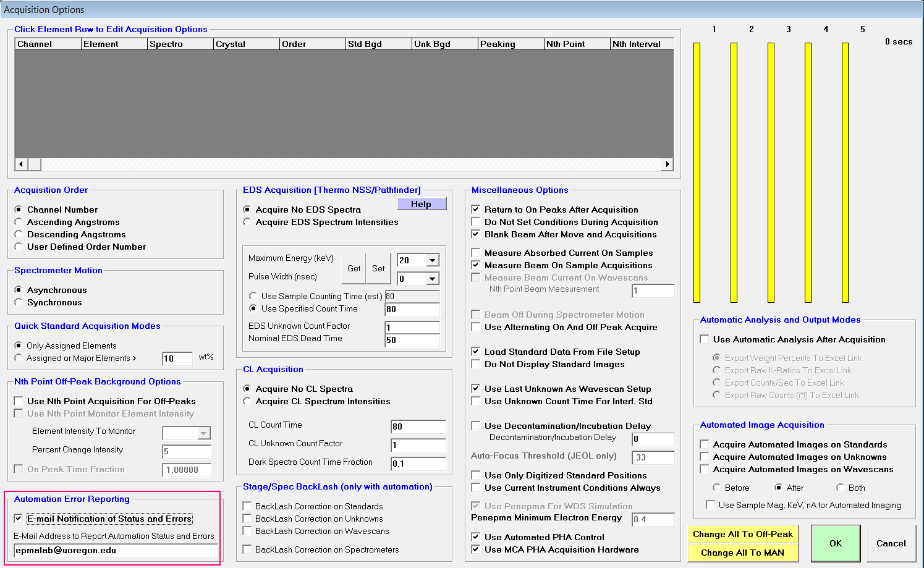Toggle E-mail Notification of Status and Errors
This screenshot has height=568, width=924.
coord(19,519)
